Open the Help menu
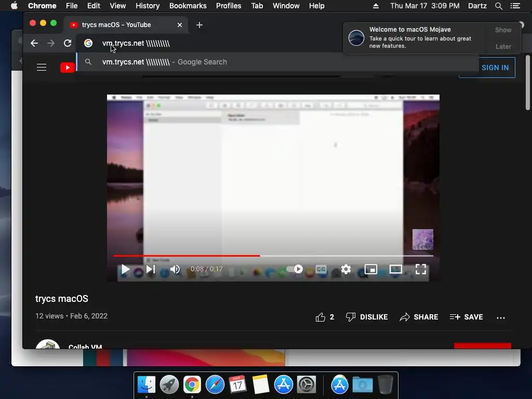This screenshot has height=399, width=532. point(316,6)
